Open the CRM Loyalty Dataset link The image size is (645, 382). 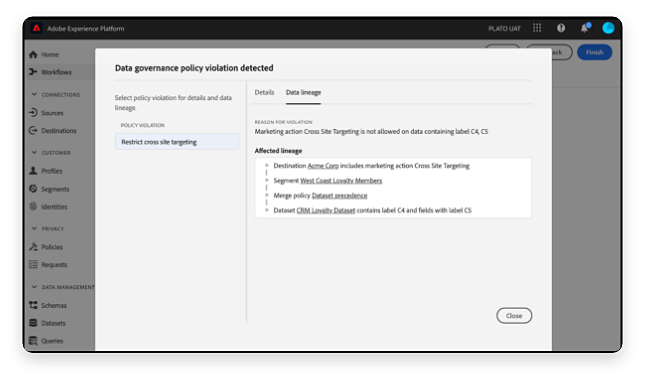click(x=326, y=211)
